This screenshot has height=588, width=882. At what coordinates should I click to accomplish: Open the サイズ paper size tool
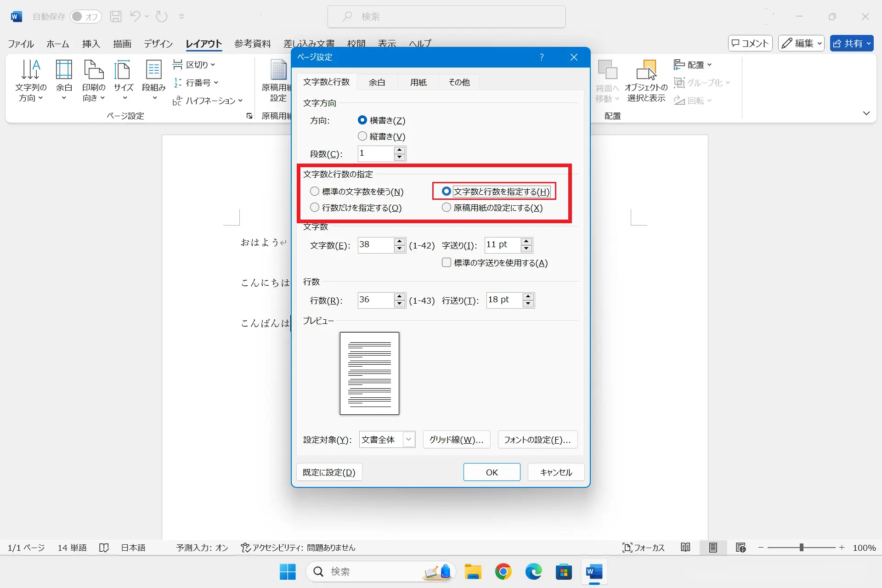click(x=123, y=81)
